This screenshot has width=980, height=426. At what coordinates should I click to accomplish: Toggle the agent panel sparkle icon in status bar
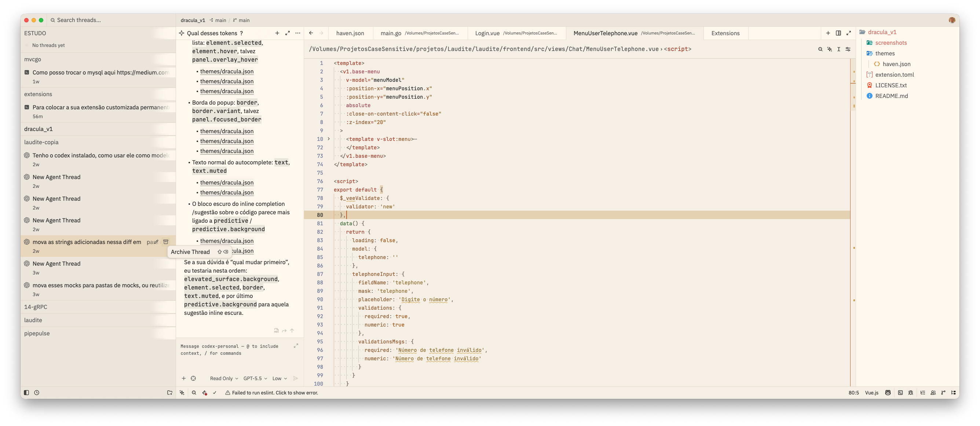(x=182, y=393)
